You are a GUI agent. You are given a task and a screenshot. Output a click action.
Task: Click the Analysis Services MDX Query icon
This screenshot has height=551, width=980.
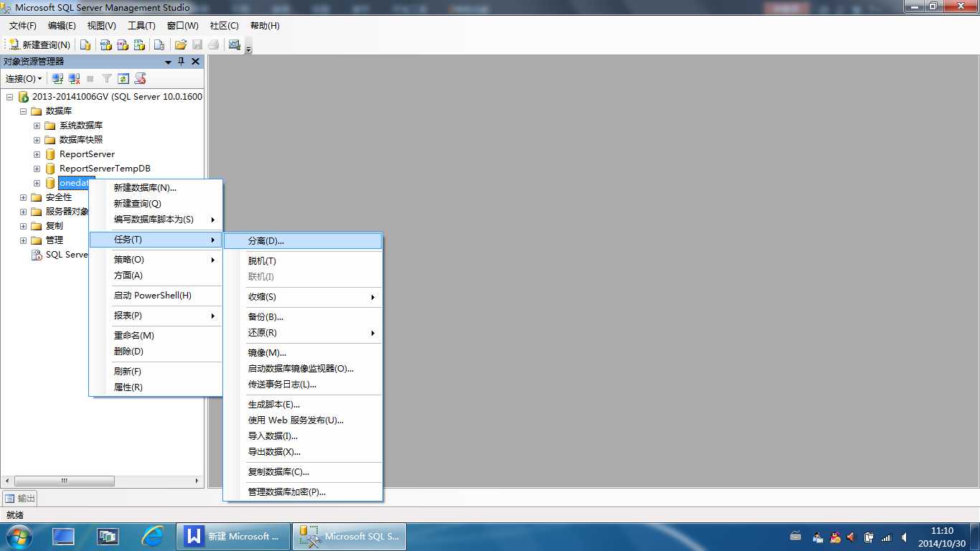tap(105, 44)
